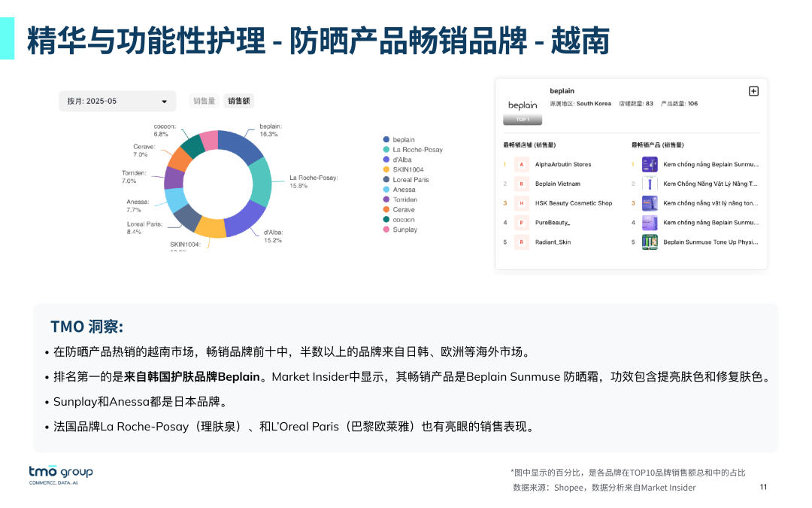Click the cocoon: 6.8% label

coord(165,130)
